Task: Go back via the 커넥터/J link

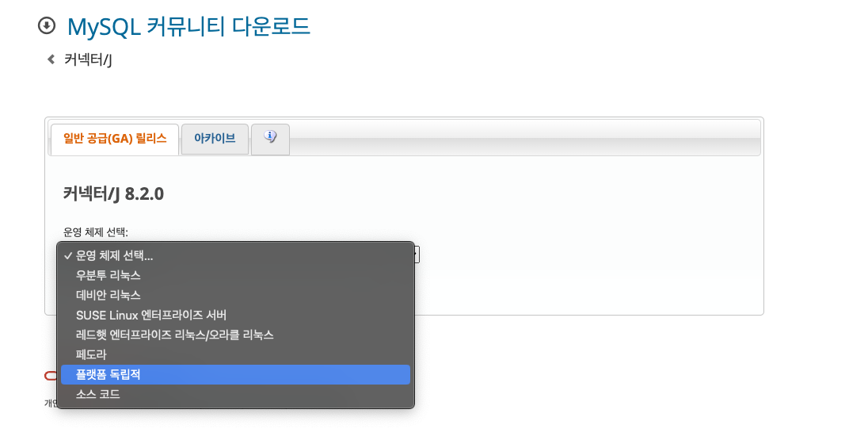Action: 88,59
